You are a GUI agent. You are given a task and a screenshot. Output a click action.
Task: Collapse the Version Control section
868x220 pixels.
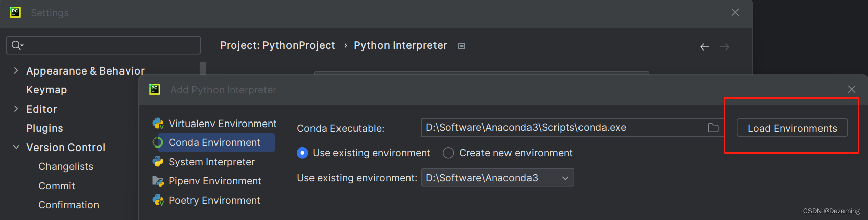16,147
